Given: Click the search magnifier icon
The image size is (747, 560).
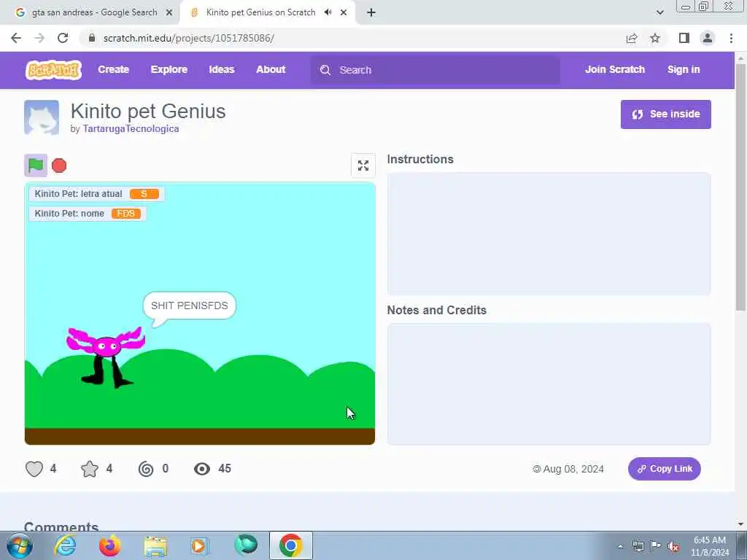Looking at the screenshot, I should [x=325, y=70].
